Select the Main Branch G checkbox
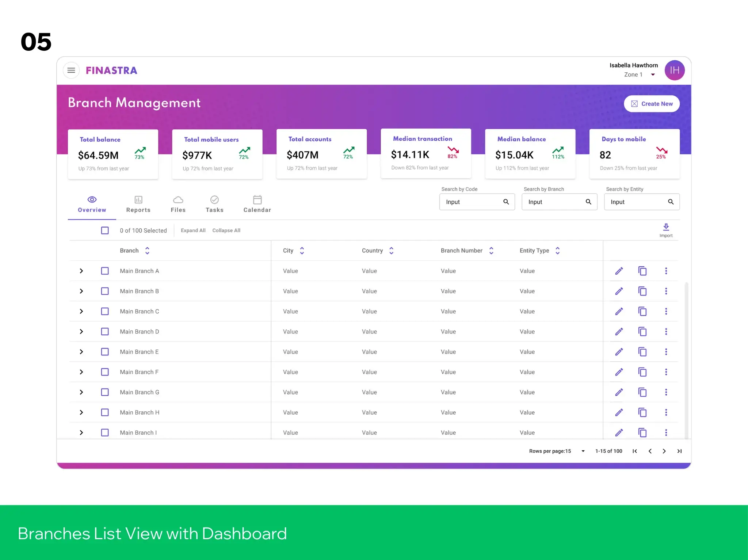This screenshot has height=560, width=748. [x=105, y=392]
